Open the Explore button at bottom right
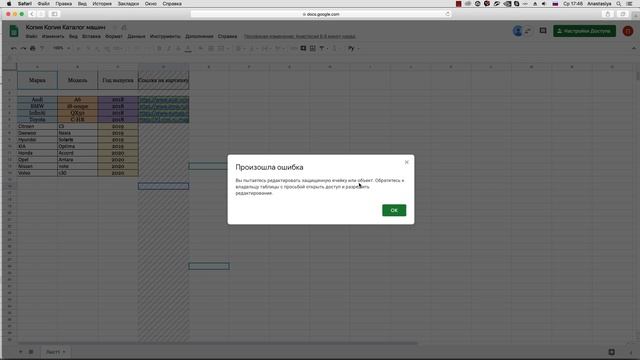 pyautogui.click(x=611, y=352)
